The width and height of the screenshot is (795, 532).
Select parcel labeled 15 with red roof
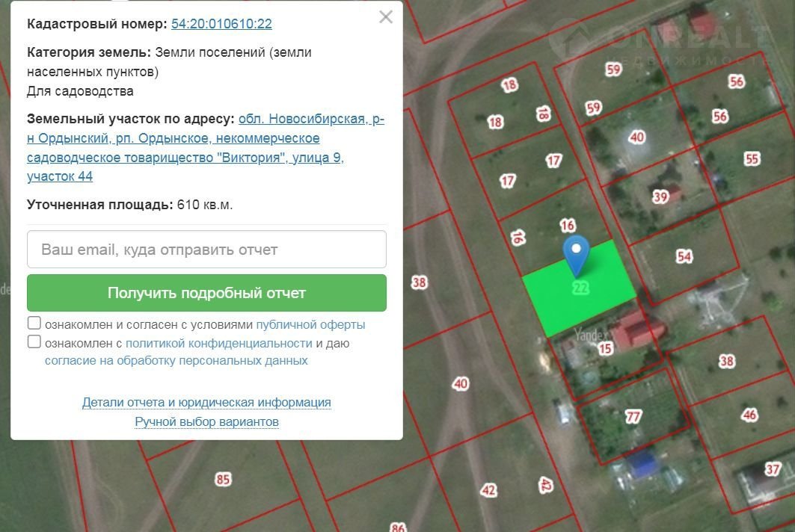606,347
